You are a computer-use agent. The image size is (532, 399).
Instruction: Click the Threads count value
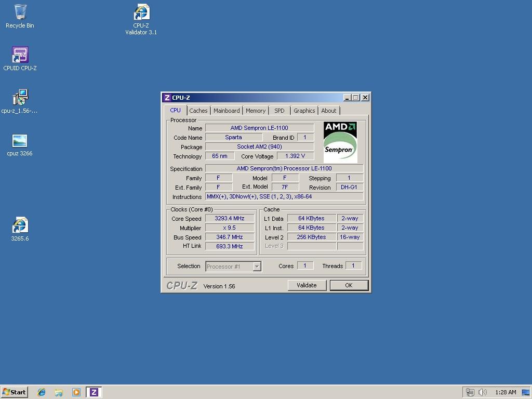[353, 265]
